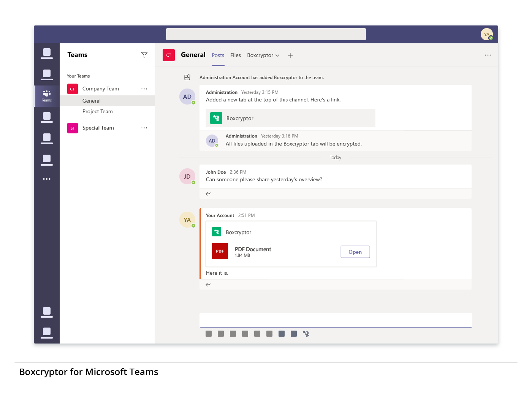
Task: Click the search bar at the top
Action: pyautogui.click(x=266, y=34)
